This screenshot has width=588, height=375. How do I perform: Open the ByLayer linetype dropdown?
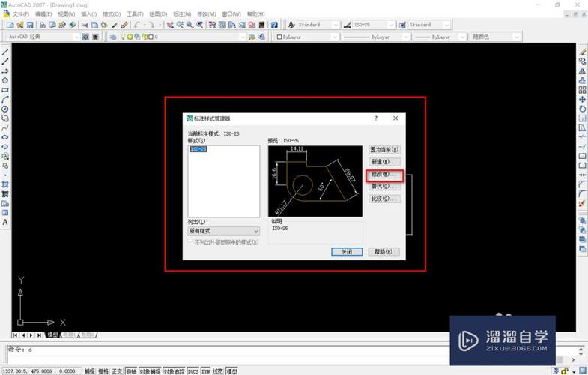pos(406,37)
